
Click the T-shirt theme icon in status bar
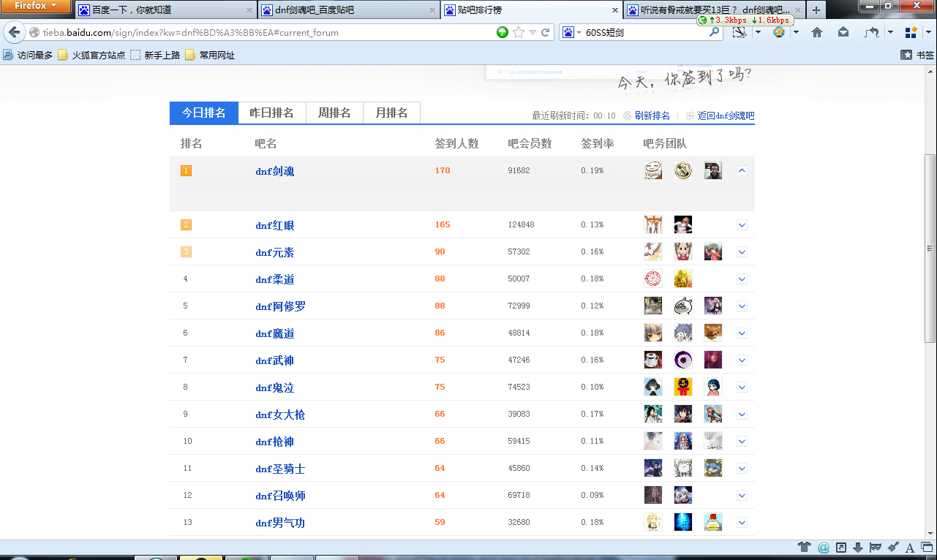coord(804,547)
